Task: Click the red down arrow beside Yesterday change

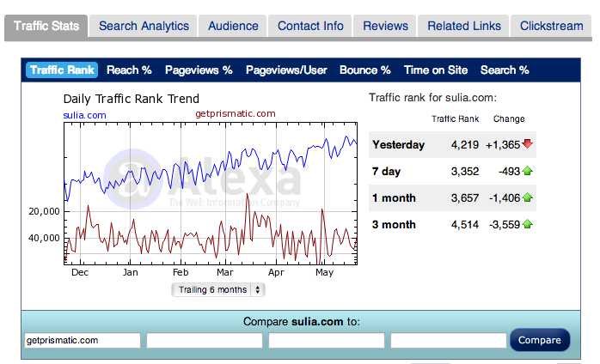Action: pos(527,143)
